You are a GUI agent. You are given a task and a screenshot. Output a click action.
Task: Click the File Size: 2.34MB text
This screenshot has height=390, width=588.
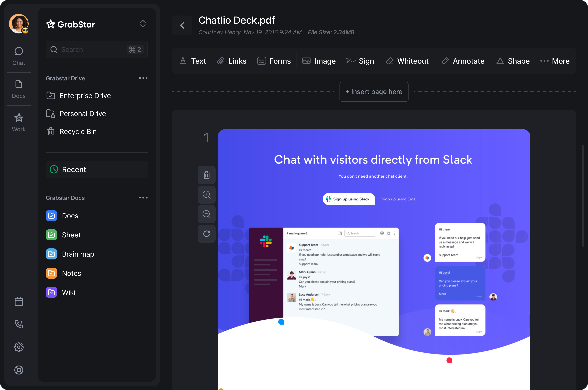(x=331, y=32)
